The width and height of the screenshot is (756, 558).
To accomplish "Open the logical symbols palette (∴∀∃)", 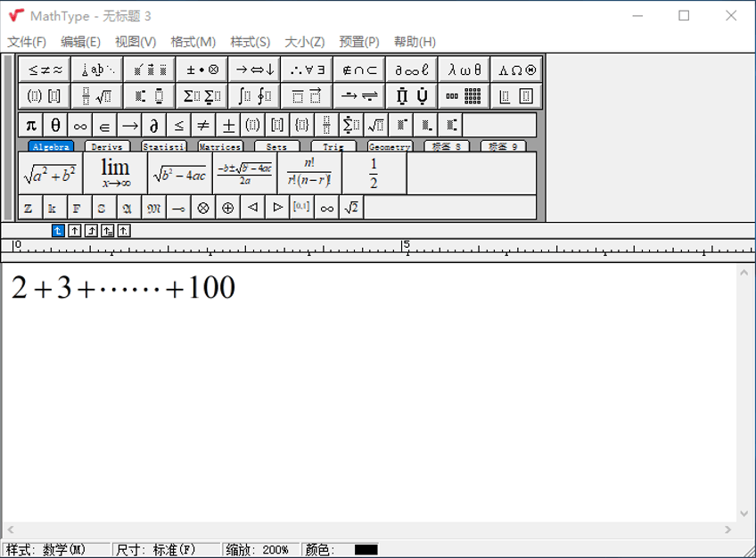I will coord(307,70).
